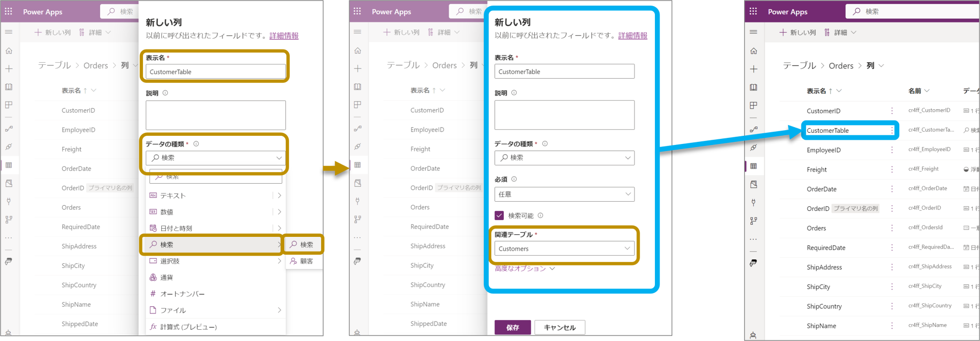Image resolution: width=980 pixels, height=341 pixels.
Task: Toggle the 検索可能 checkbox
Action: pos(499,215)
